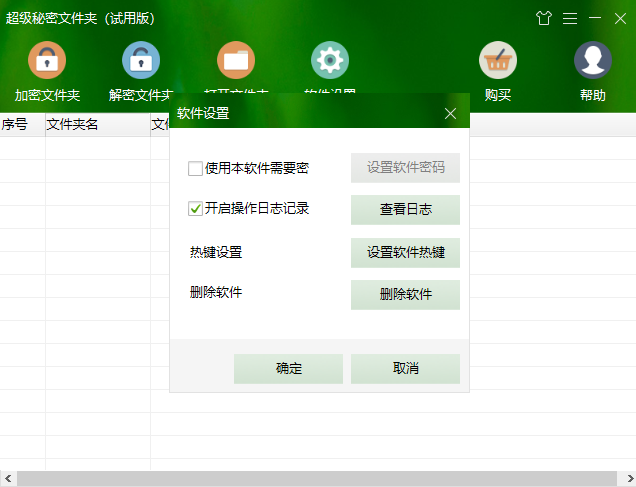Confirm settings with the 确定 button
636x487 pixels.
click(288, 369)
